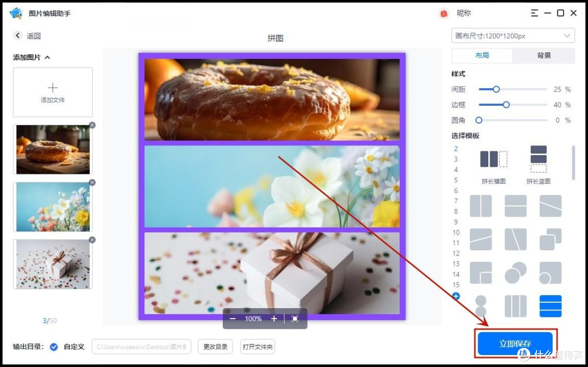
Task: Remove the donut thumbnail with its X
Action: pos(92,125)
